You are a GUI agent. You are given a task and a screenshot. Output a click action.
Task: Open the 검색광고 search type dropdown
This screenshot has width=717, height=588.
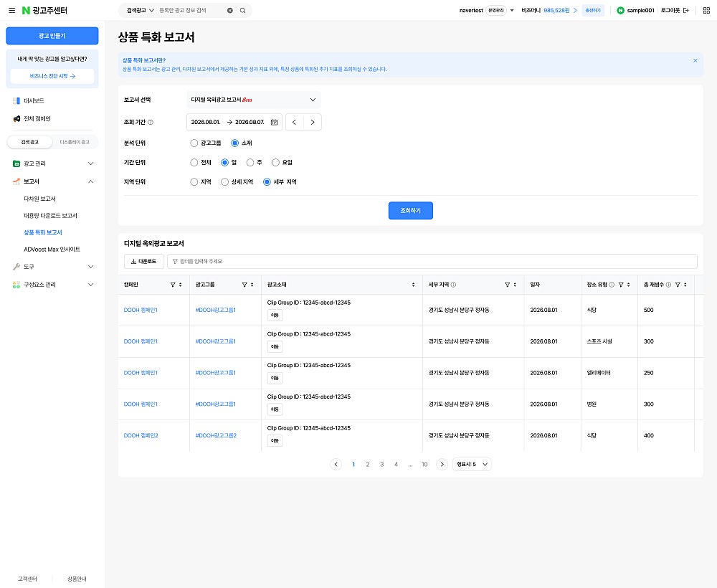(141, 10)
